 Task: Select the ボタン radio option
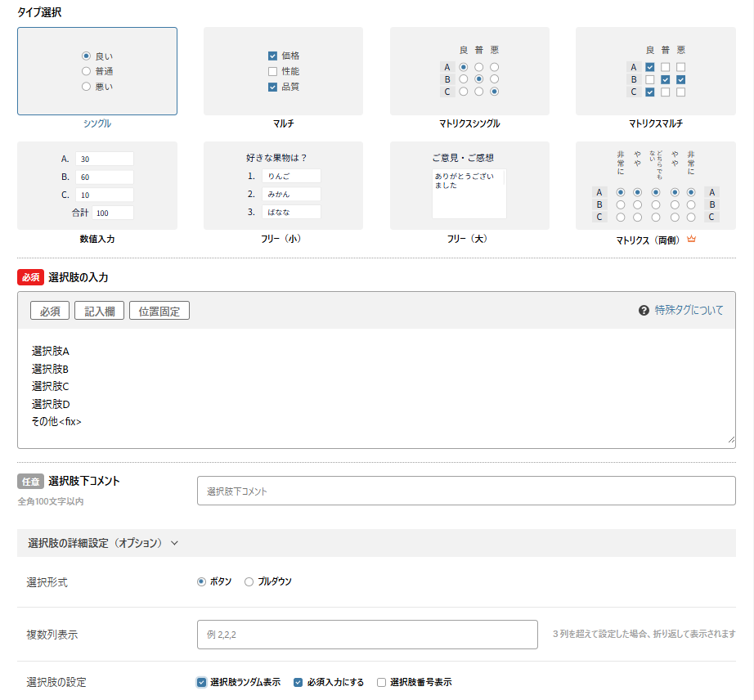click(201, 582)
